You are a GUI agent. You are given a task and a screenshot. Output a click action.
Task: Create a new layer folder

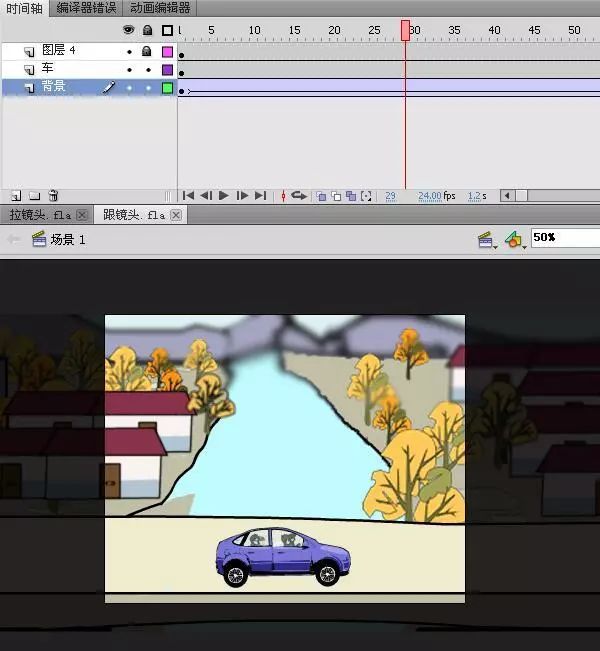[x=34, y=196]
